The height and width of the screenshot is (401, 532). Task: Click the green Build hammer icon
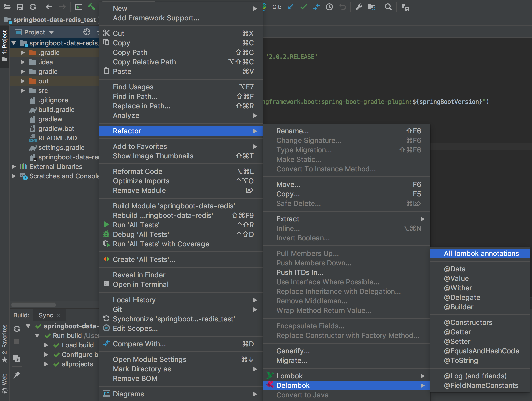[x=92, y=7]
